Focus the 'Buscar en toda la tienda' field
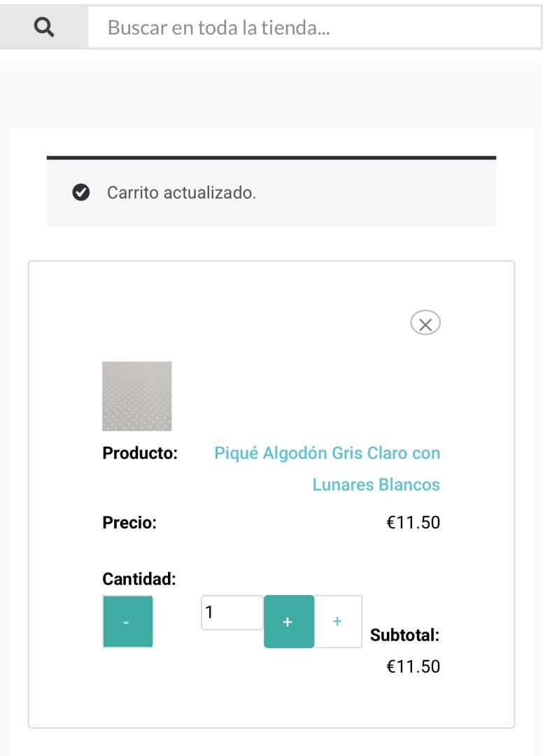The image size is (543, 756). click(x=313, y=28)
